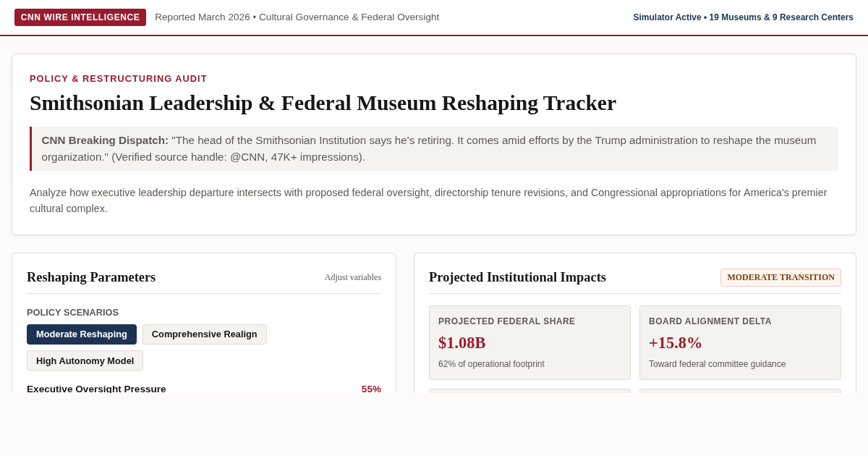Click the +15.8% alignment delta value

click(676, 343)
